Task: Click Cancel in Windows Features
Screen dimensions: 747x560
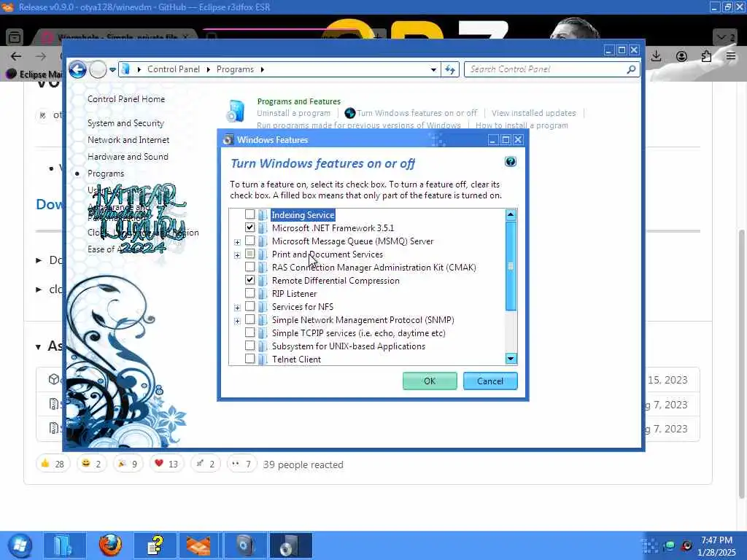Action: 490,381
